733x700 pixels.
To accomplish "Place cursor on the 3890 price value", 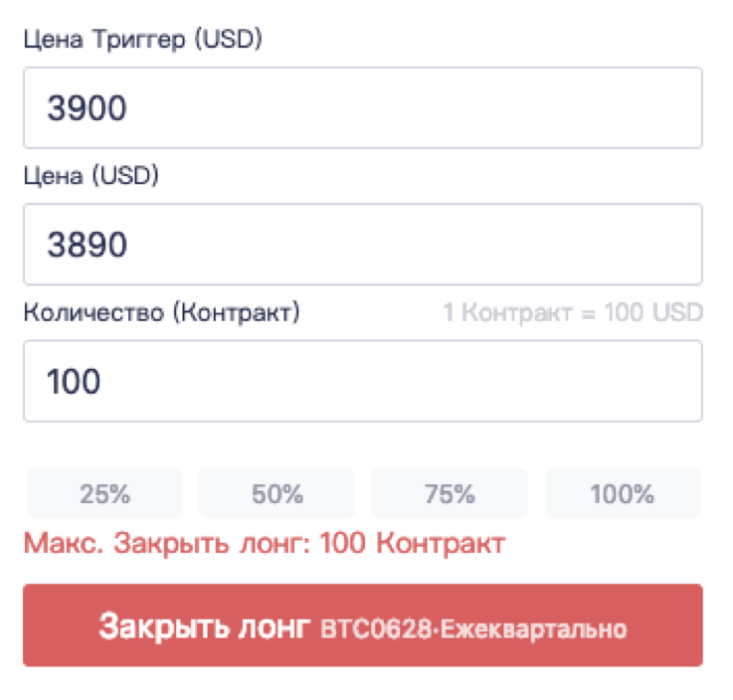I will pos(87,245).
